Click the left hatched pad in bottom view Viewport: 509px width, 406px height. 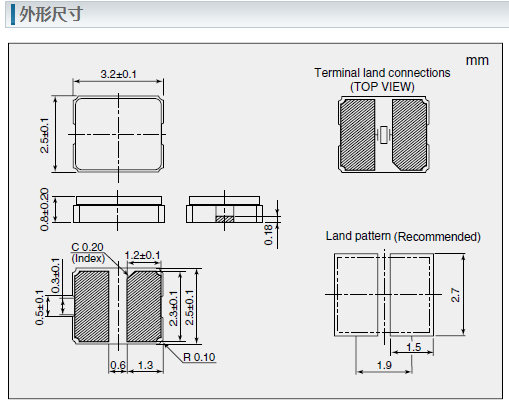(91, 306)
